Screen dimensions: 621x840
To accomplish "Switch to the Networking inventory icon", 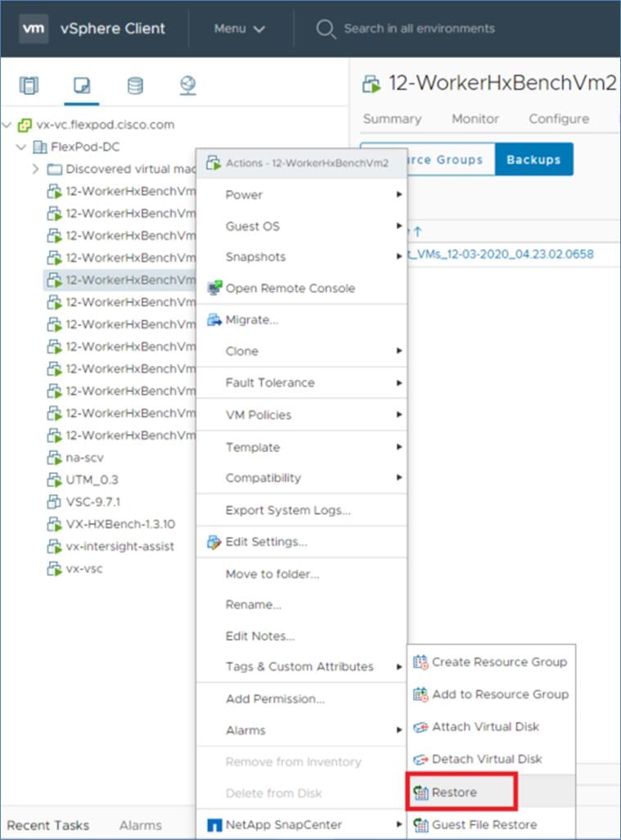I will pos(187,85).
